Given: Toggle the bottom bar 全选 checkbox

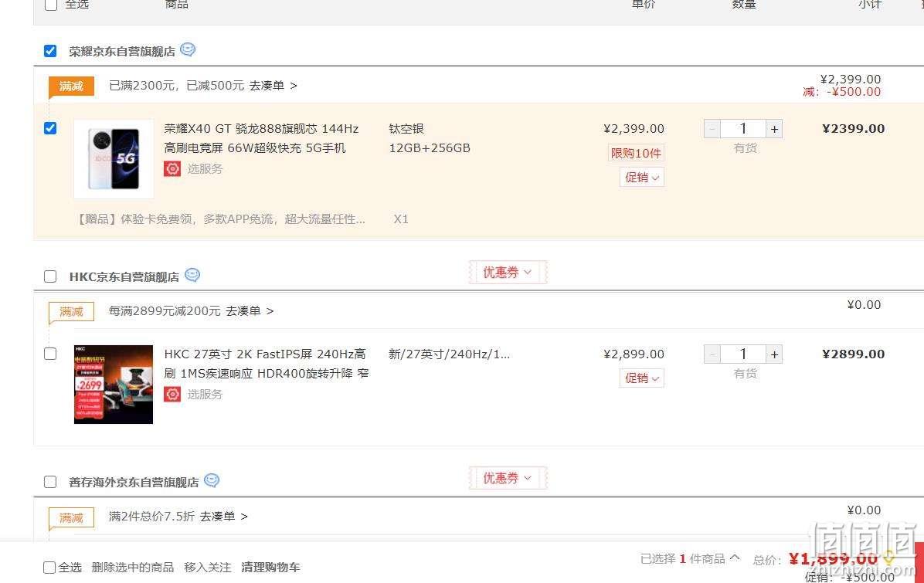Looking at the screenshot, I should [49, 568].
